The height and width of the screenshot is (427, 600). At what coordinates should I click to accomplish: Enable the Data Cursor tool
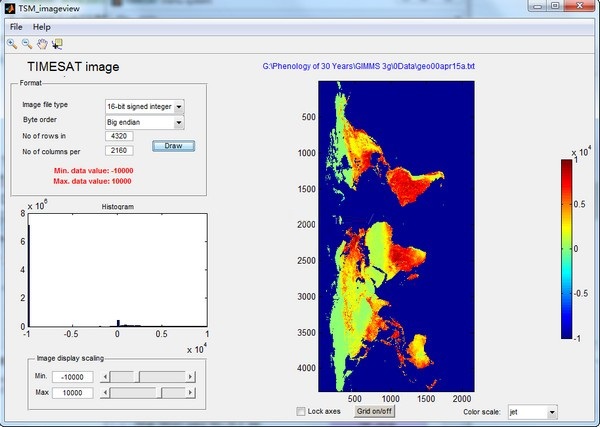pyautogui.click(x=56, y=44)
